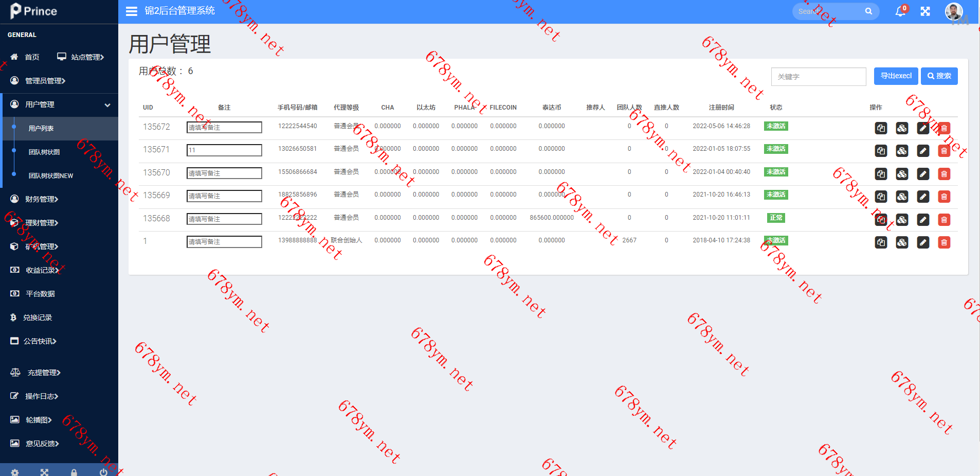
Task: Click the 导出execl button
Action: point(896,76)
